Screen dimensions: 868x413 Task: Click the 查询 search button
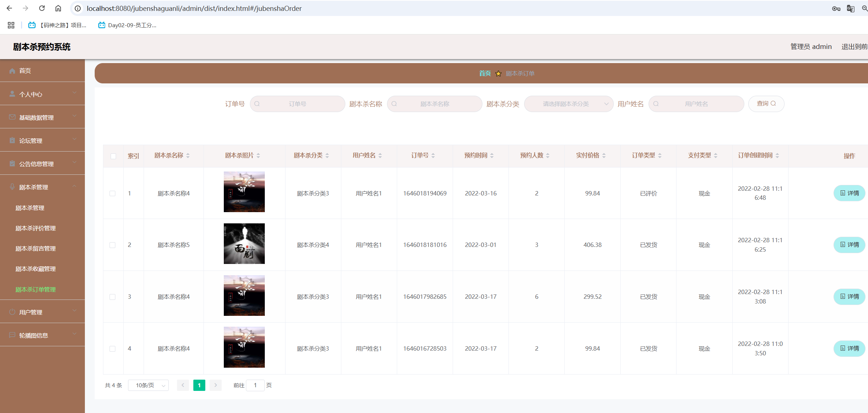(766, 104)
